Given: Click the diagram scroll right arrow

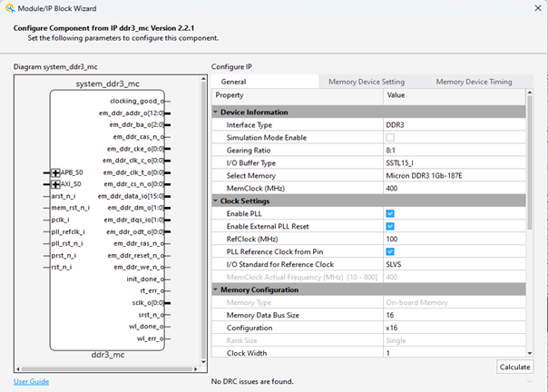Looking at the screenshot, I should [x=196, y=368].
